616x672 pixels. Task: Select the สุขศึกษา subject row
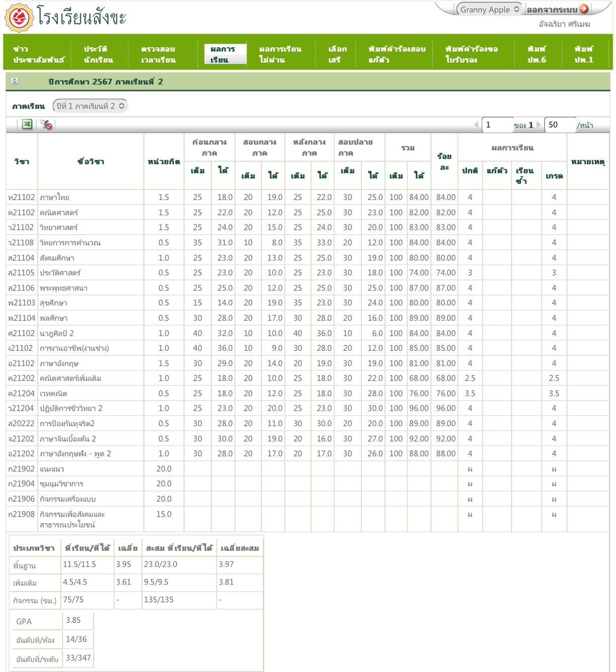(308, 303)
